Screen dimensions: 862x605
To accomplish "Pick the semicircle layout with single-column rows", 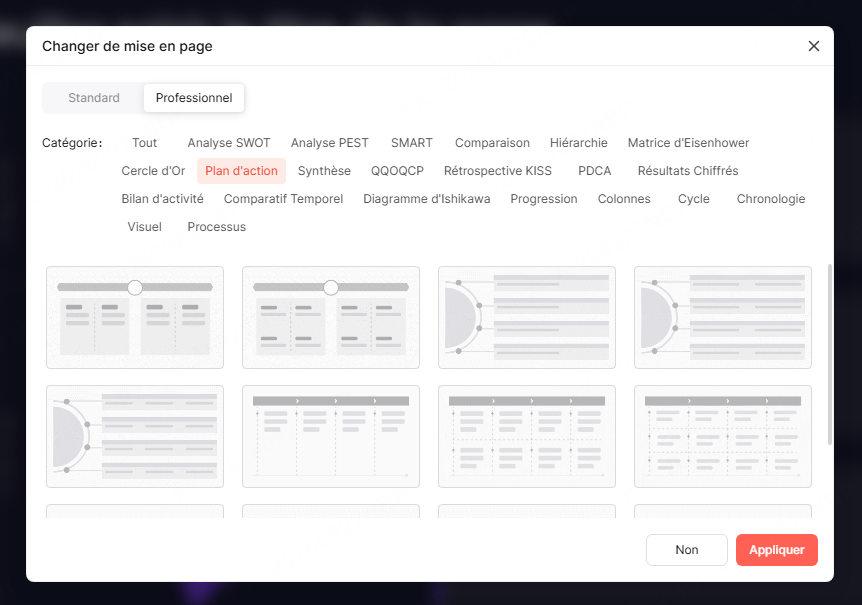I will [x=527, y=318].
